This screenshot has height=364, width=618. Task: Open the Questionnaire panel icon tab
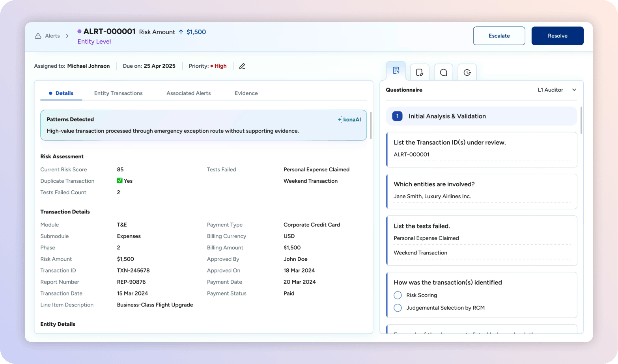(x=396, y=71)
